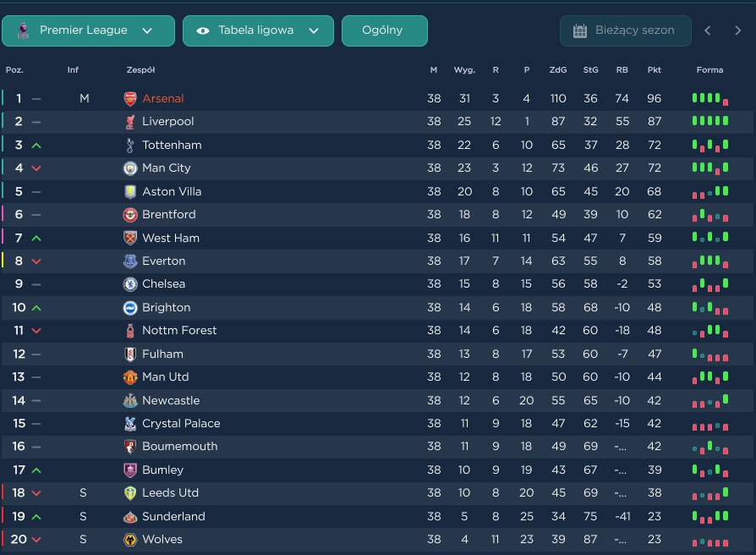Expand the Tabela ligowa view dropdown

258,30
